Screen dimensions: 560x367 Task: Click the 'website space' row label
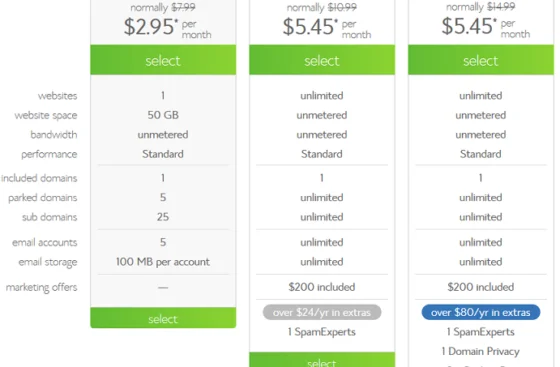(x=46, y=115)
